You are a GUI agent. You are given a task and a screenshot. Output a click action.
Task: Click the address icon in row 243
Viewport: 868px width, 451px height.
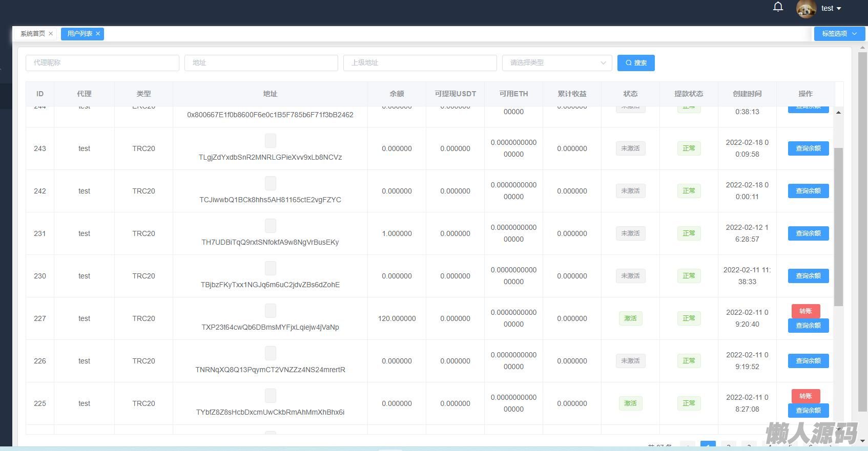coord(271,141)
